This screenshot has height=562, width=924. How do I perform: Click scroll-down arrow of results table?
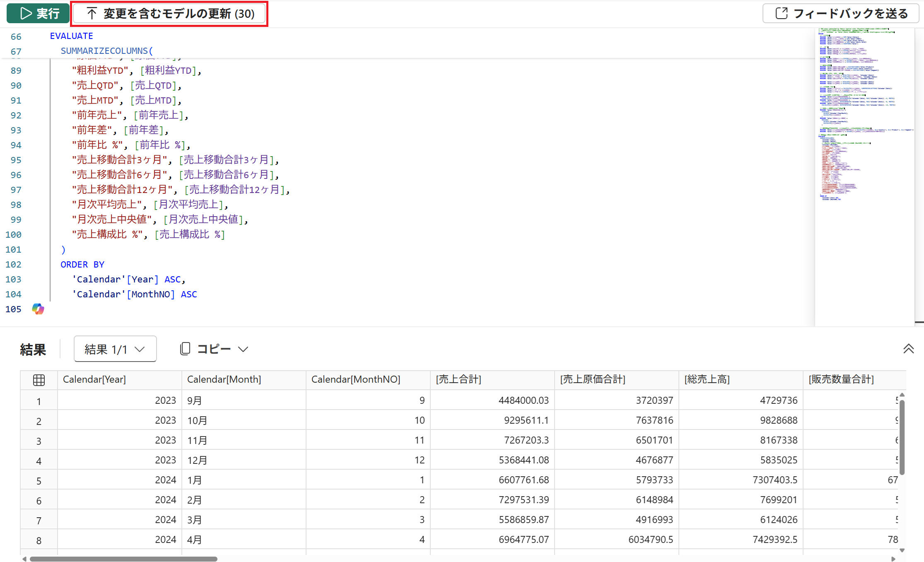pyautogui.click(x=902, y=550)
